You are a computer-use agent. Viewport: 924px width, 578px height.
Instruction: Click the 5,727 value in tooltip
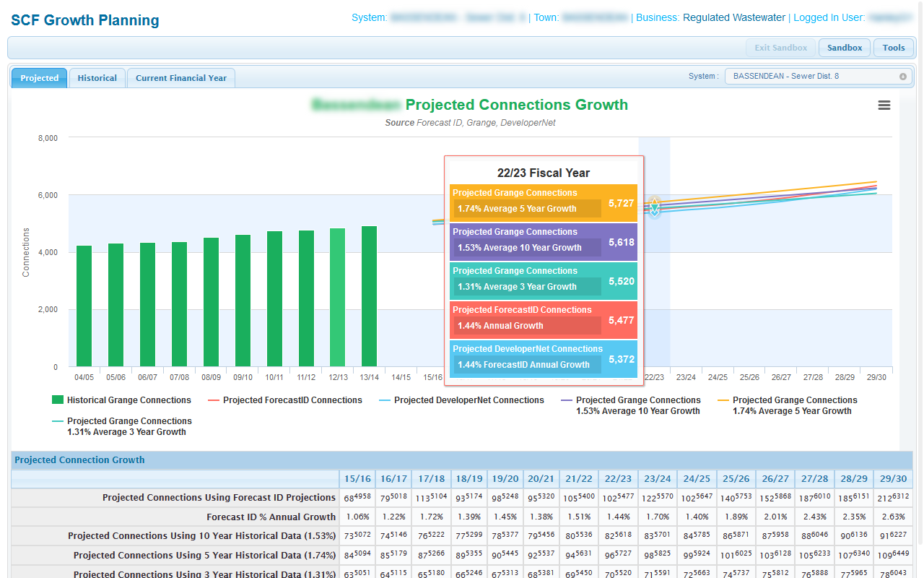tap(622, 204)
